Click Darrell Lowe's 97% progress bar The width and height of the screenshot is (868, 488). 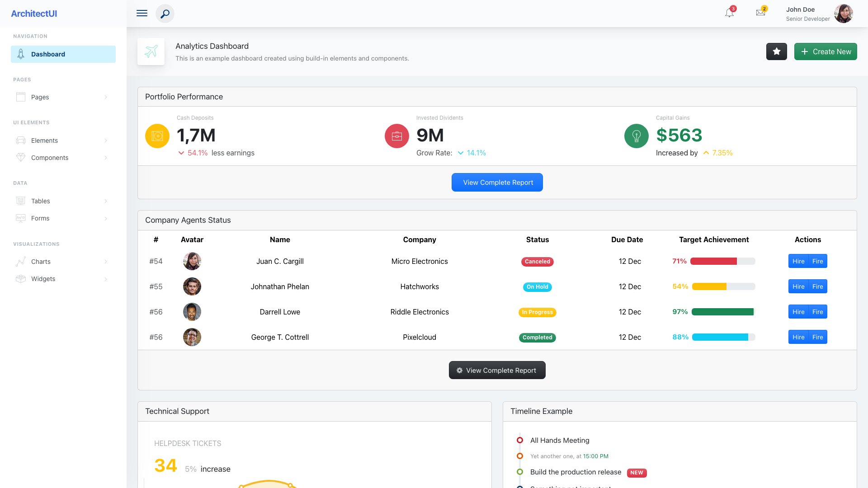(x=722, y=312)
